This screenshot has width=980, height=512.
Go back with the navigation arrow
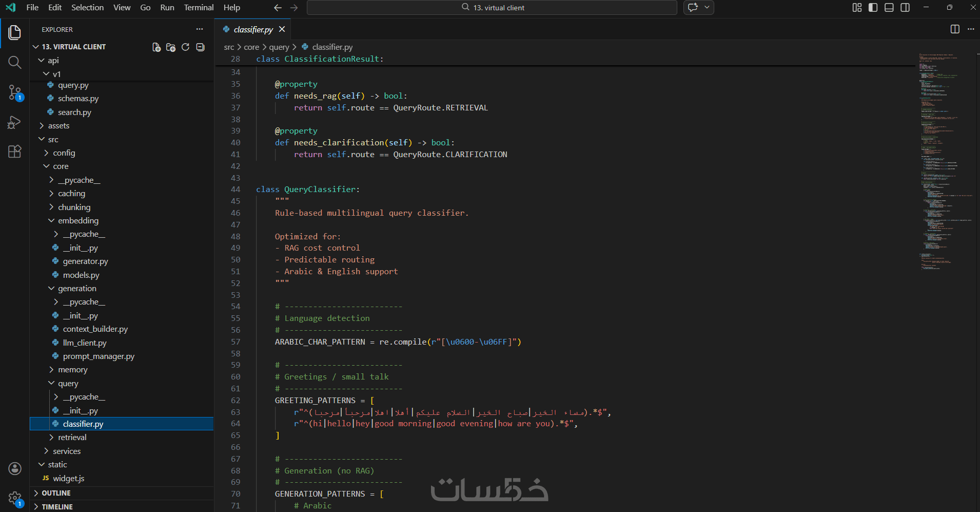point(278,8)
